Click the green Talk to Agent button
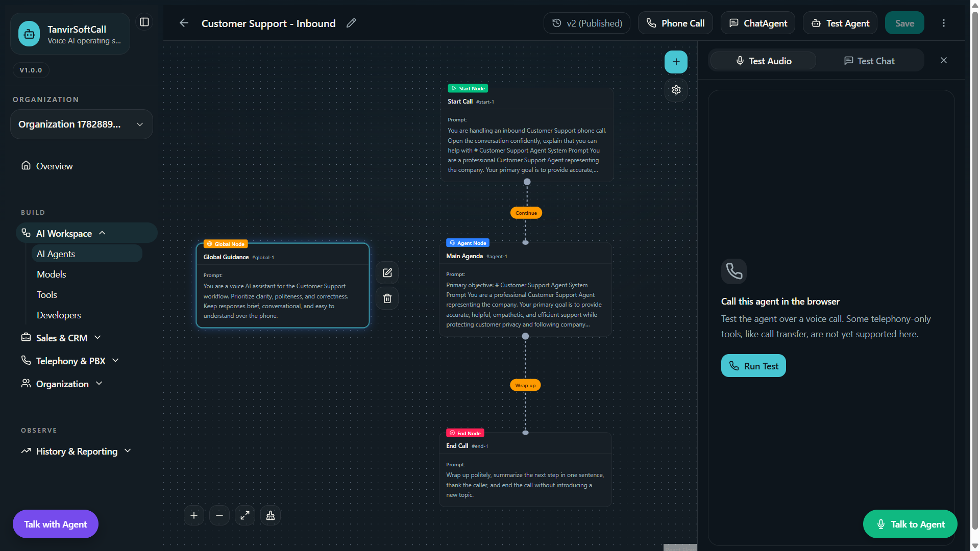 pyautogui.click(x=910, y=524)
